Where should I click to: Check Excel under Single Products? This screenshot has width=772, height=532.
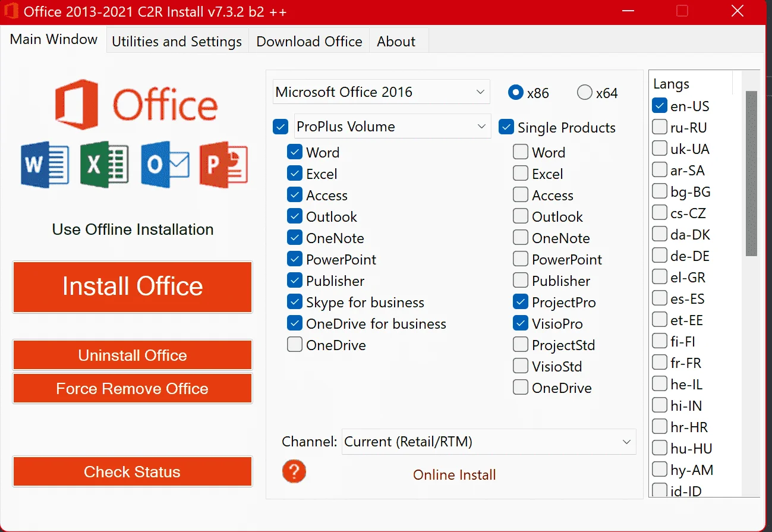tap(521, 174)
